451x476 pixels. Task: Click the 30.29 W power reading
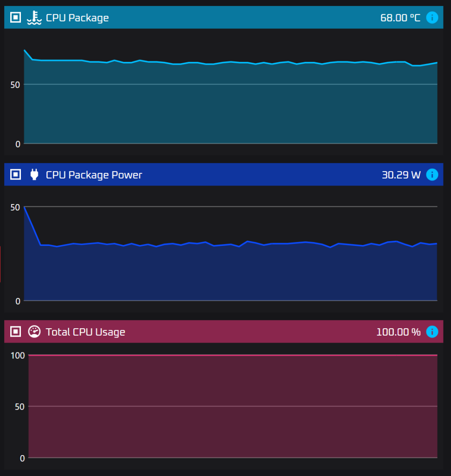pyautogui.click(x=401, y=175)
